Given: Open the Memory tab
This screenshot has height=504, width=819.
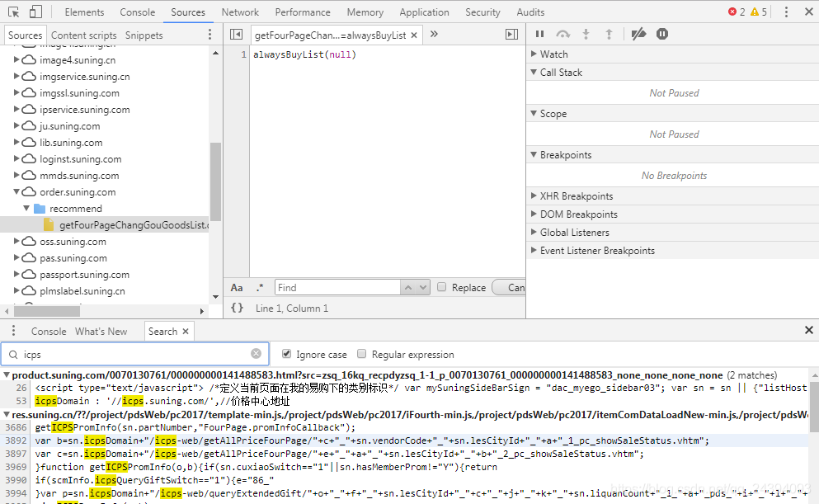Looking at the screenshot, I should point(365,12).
